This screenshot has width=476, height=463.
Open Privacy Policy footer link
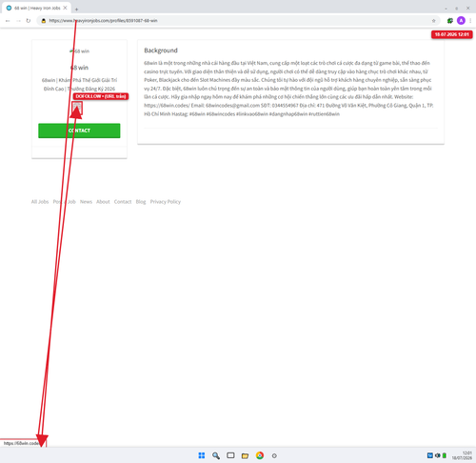click(166, 202)
